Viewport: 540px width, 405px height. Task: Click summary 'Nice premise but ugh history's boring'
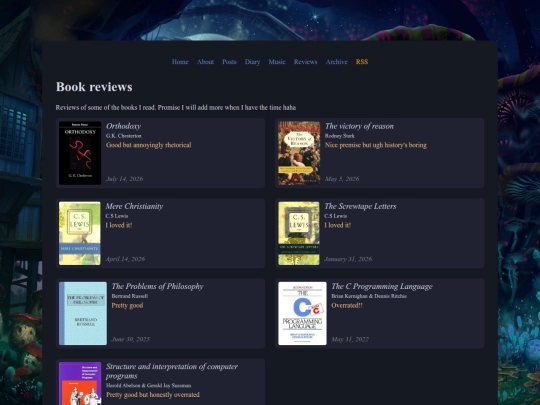(376, 145)
